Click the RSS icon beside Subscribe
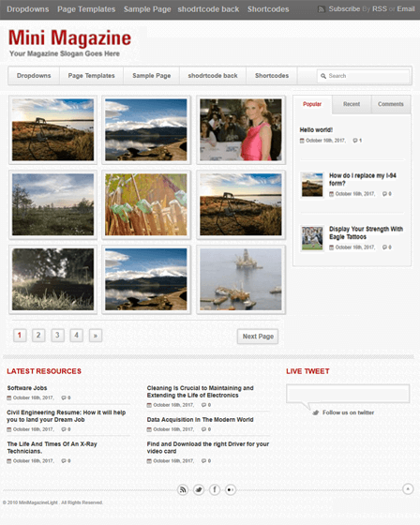The image size is (420, 525). click(x=322, y=9)
